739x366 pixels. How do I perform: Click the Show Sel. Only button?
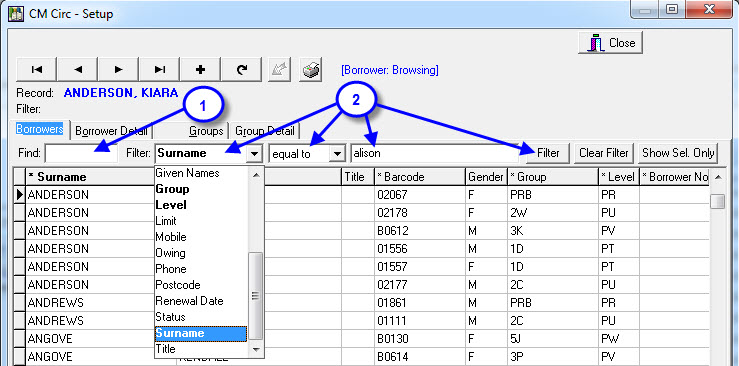[x=678, y=153]
